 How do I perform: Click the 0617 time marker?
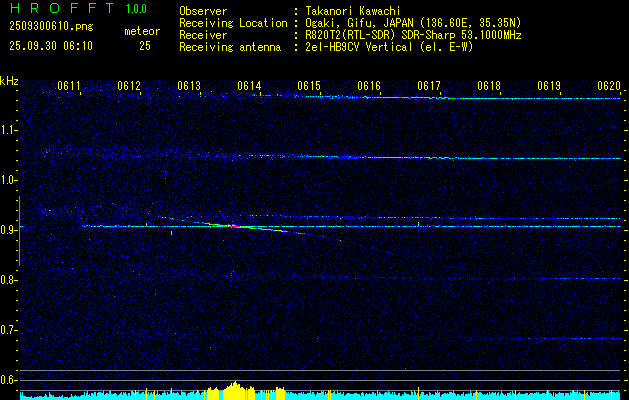pos(429,86)
